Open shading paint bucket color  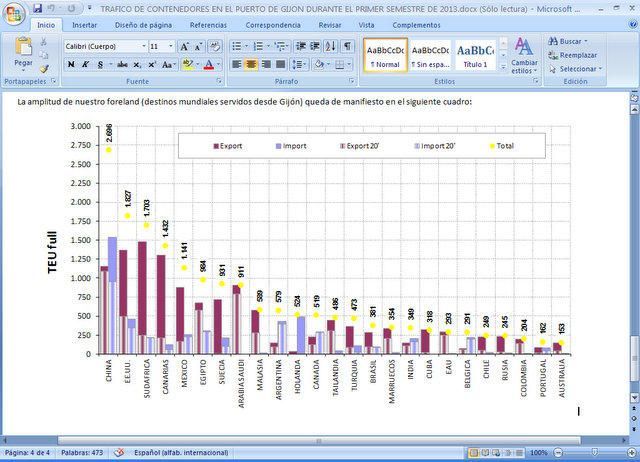[x=319, y=64]
